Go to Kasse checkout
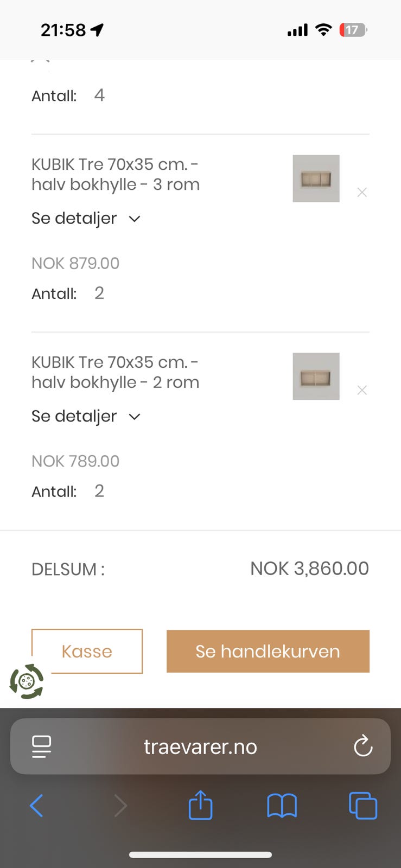This screenshot has width=401, height=868. pyautogui.click(x=87, y=651)
